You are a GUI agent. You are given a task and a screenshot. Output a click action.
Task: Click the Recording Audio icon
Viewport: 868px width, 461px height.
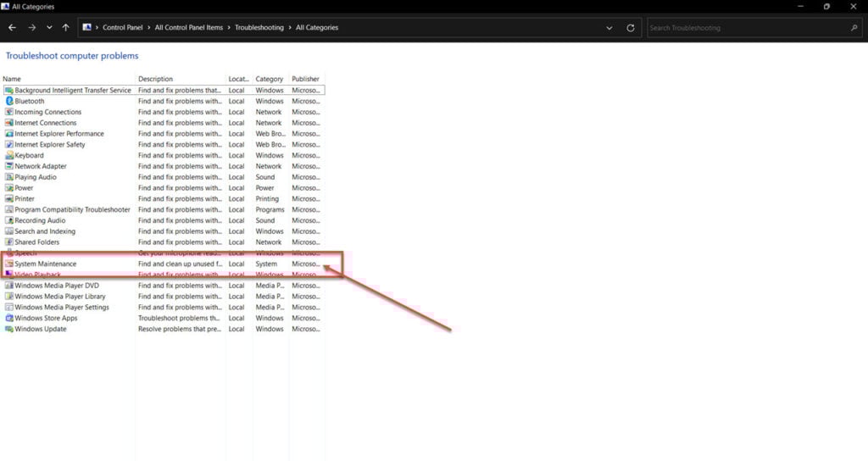click(x=8, y=220)
